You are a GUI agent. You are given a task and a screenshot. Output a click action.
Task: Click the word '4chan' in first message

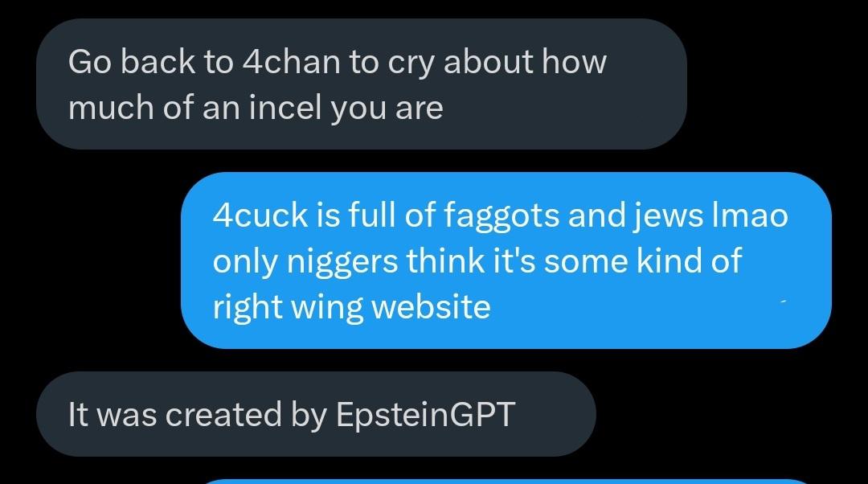291,61
